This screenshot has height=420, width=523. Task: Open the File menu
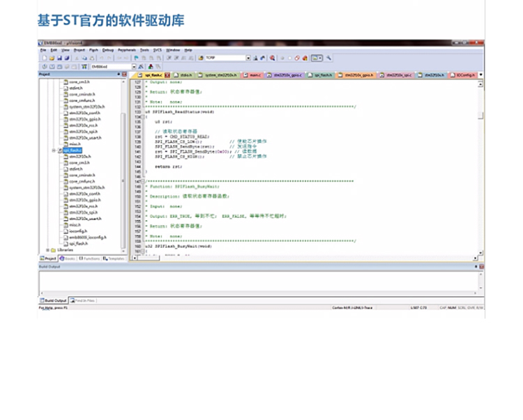click(x=43, y=50)
